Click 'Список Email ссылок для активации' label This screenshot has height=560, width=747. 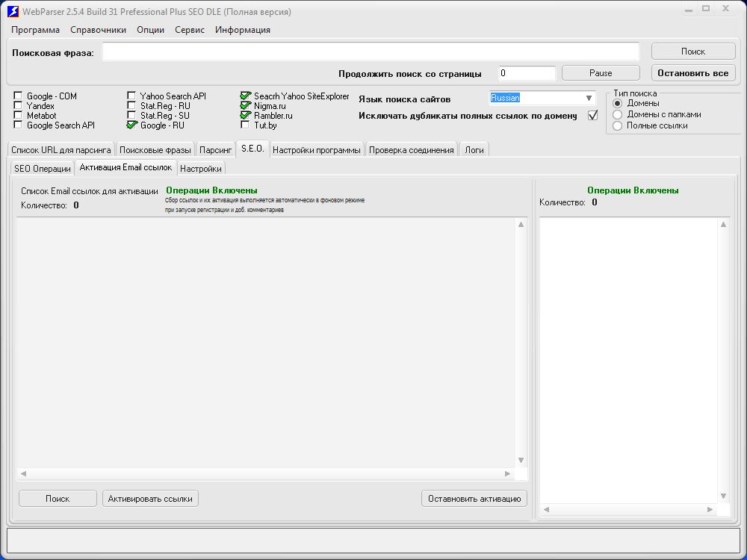[x=90, y=191]
